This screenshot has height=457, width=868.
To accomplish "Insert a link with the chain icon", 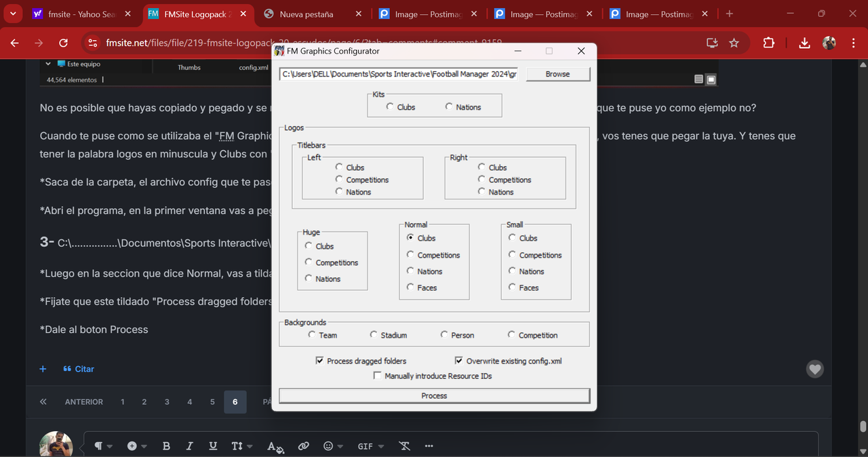I will tap(304, 446).
